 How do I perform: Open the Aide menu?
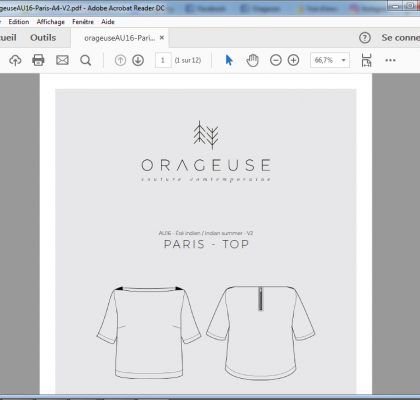click(108, 22)
